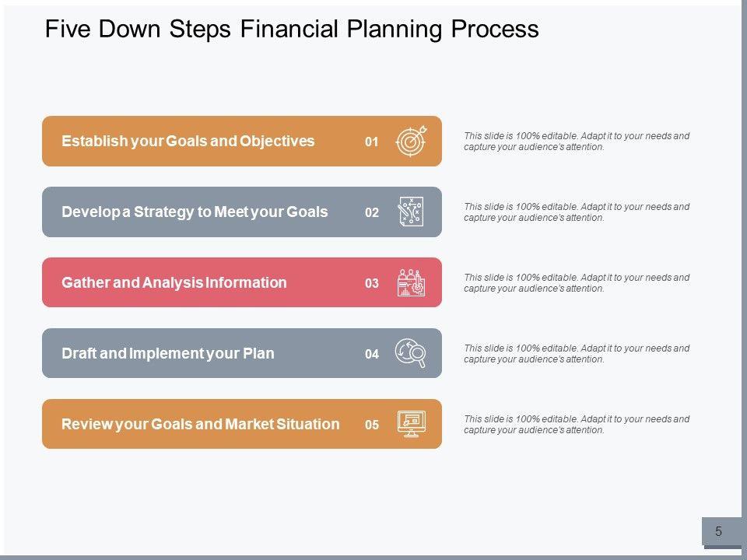Image resolution: width=747 pixels, height=560 pixels.
Task: Click the step number 01
Action: (x=372, y=142)
